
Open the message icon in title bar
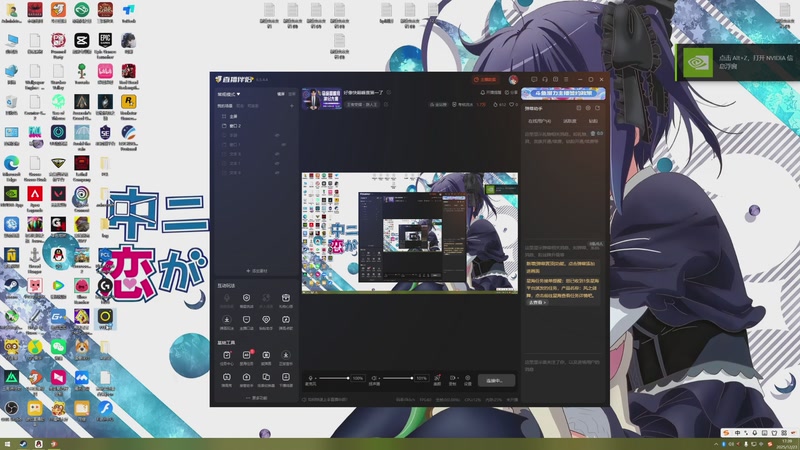534,80
